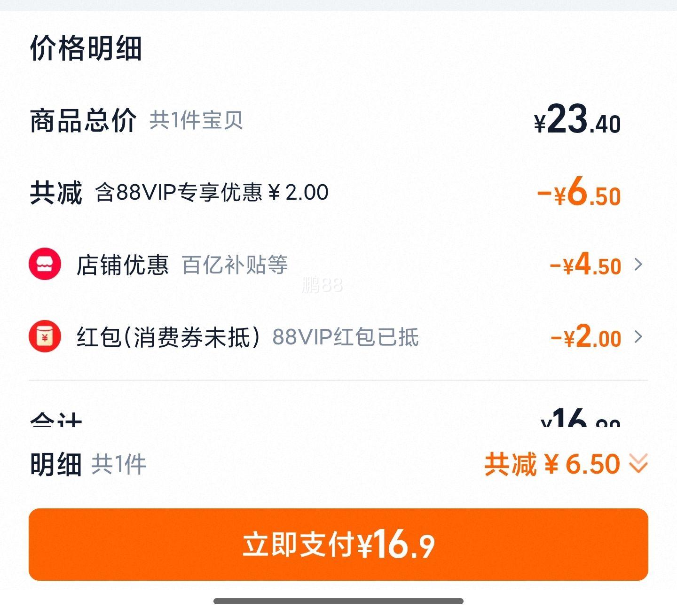Open store discount details chevron
The height and width of the screenshot is (616, 677).
pos(638,265)
